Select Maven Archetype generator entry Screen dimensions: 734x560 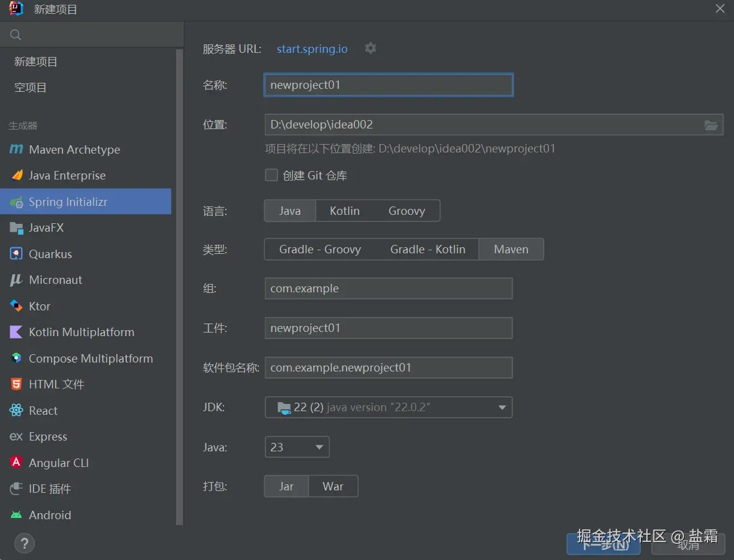(85, 149)
